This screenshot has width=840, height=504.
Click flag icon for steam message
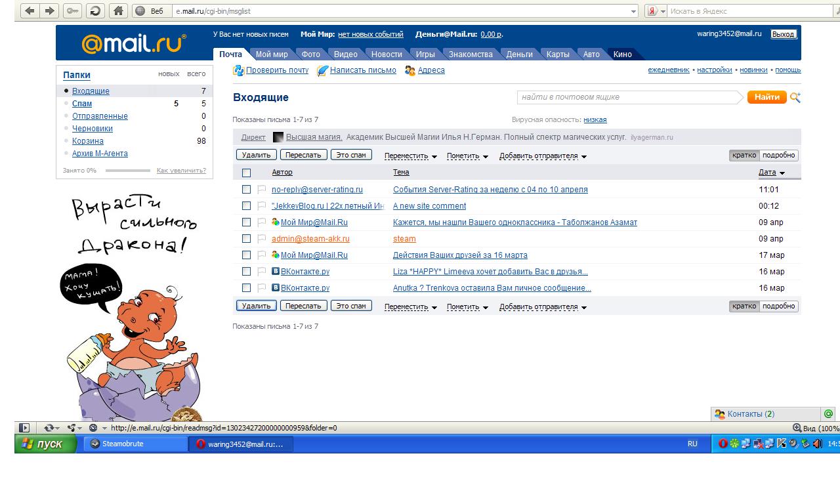[262, 239]
